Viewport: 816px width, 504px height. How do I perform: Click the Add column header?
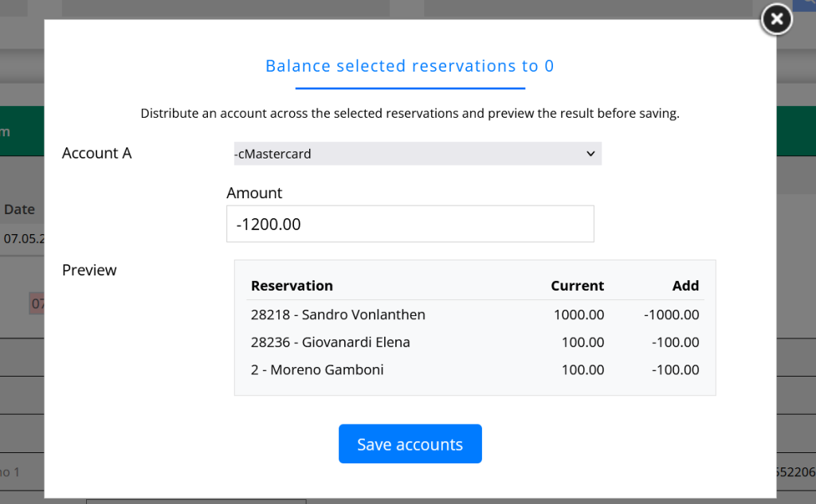[x=685, y=286]
